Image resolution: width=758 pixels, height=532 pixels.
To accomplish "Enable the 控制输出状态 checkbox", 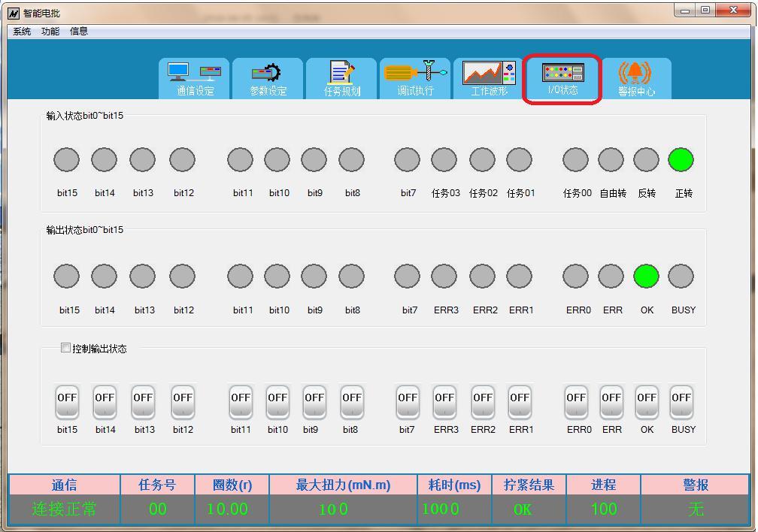I will click(x=65, y=348).
